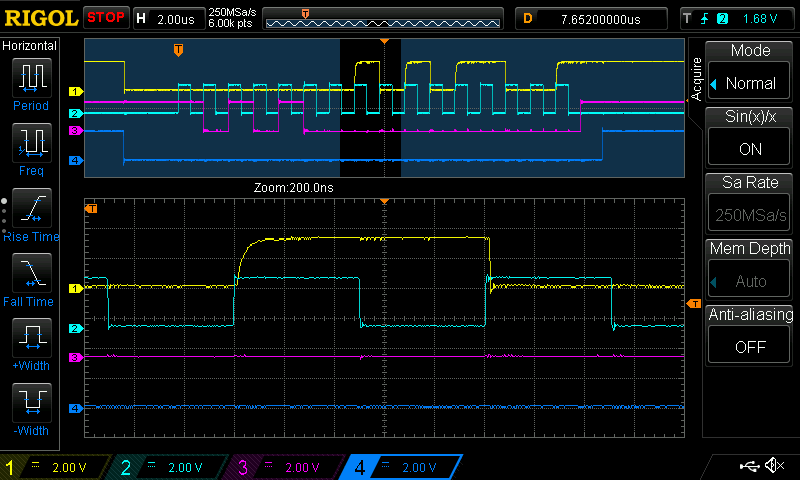Screen dimensions: 800x480
Task: Click the memory waveform position bar
Action: 383,19
